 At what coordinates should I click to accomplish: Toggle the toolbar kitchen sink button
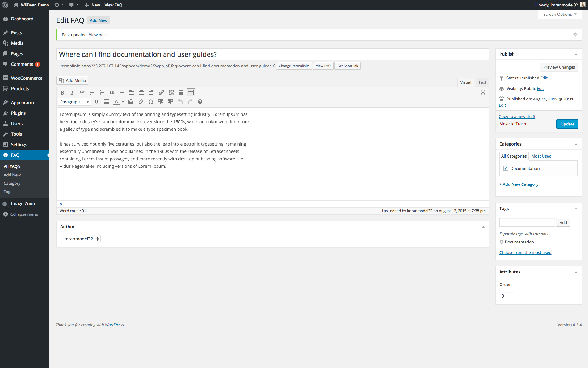point(191,92)
